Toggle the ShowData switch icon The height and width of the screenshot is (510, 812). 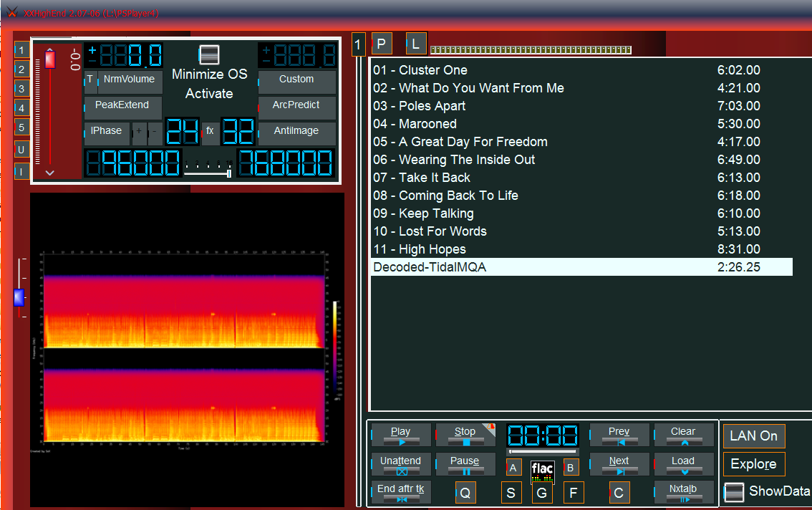pyautogui.click(x=734, y=492)
